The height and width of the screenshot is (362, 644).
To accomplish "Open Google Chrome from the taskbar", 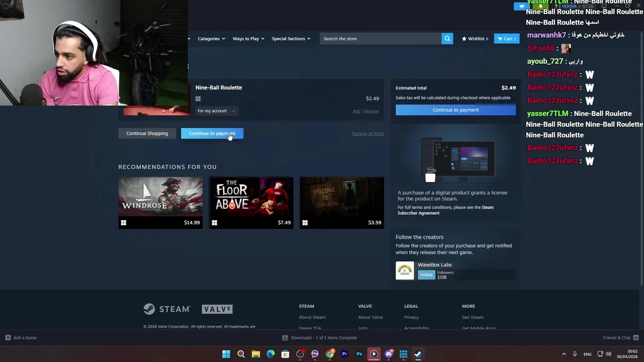I will 330,354.
